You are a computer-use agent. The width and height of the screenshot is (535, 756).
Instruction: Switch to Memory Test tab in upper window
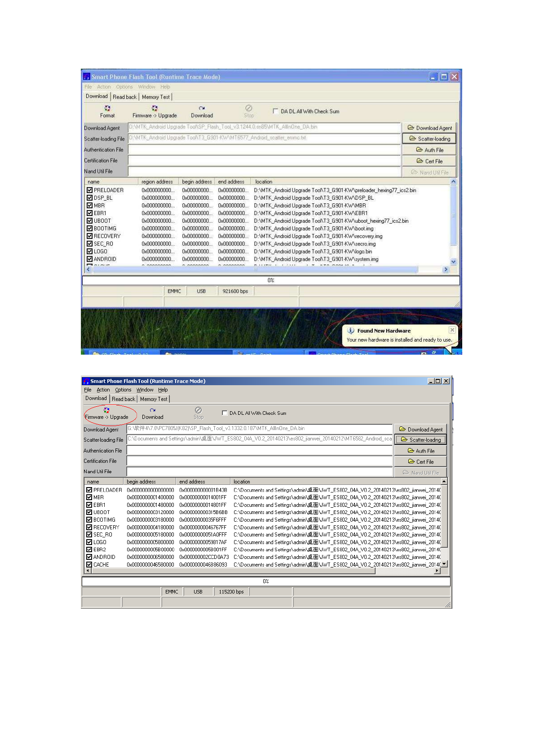(x=156, y=97)
